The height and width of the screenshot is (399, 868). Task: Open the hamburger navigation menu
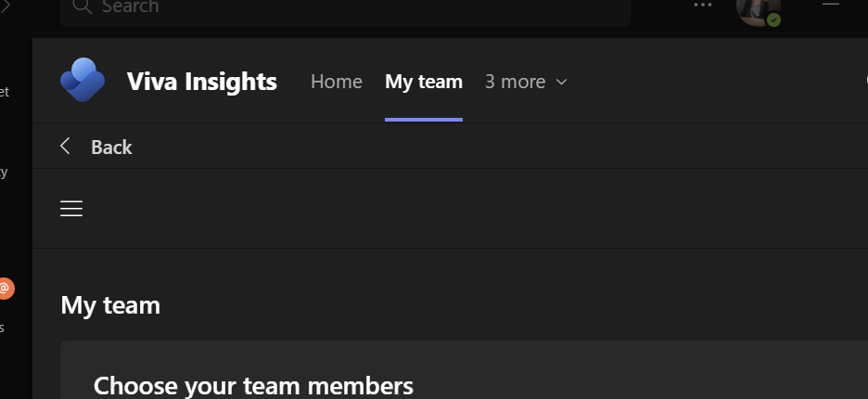pos(71,209)
